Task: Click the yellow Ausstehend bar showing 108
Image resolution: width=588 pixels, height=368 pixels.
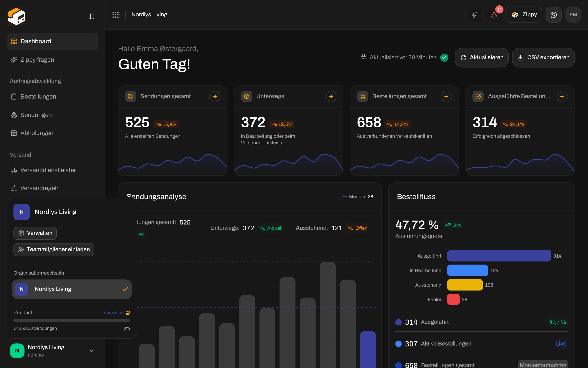Action: pyautogui.click(x=465, y=285)
